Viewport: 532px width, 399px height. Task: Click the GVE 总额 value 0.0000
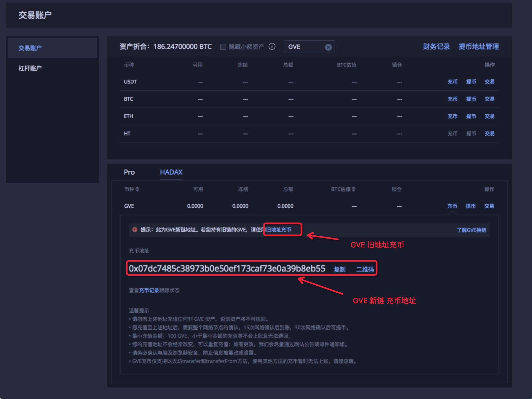coord(285,206)
